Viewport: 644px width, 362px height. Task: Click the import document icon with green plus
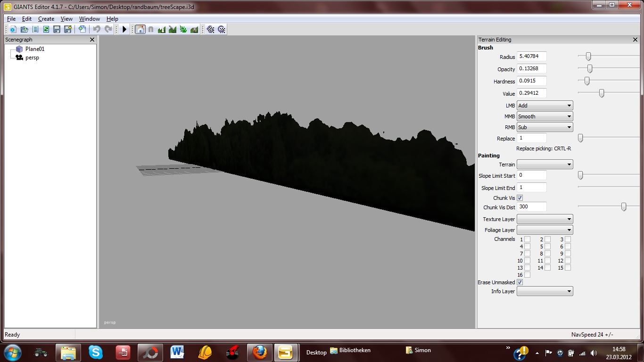point(82,29)
